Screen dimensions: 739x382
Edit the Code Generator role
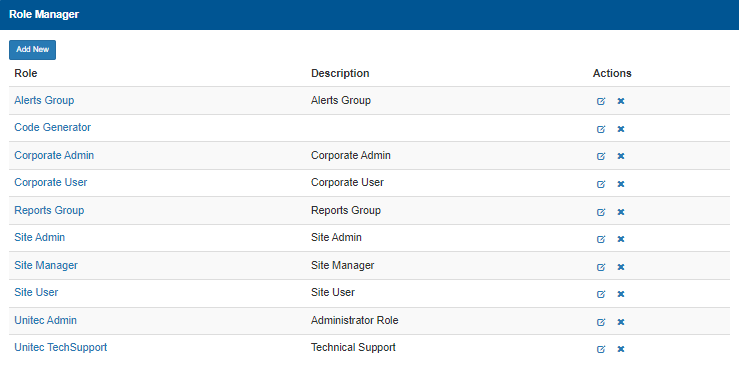point(601,129)
